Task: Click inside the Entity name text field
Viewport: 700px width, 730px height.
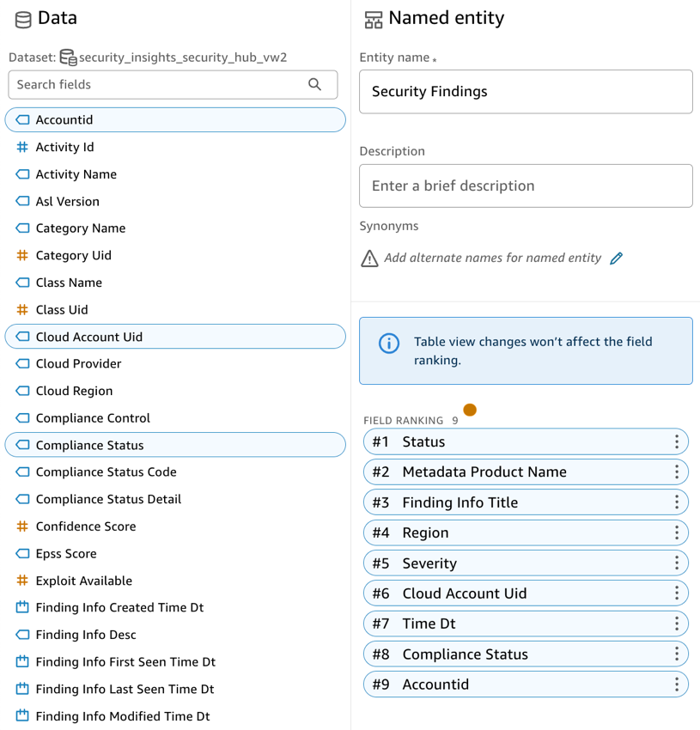Action: (526, 92)
